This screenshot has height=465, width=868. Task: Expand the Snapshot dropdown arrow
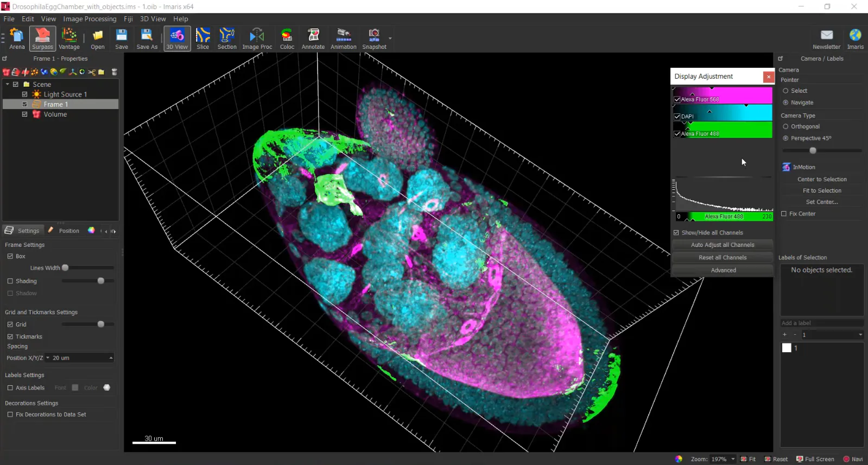point(390,39)
